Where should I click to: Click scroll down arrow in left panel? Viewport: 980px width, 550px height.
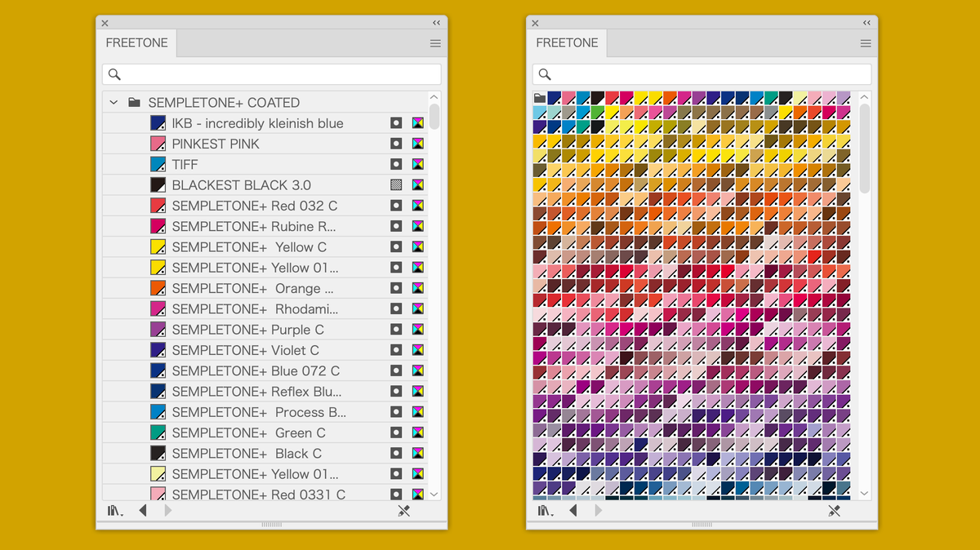pyautogui.click(x=434, y=494)
